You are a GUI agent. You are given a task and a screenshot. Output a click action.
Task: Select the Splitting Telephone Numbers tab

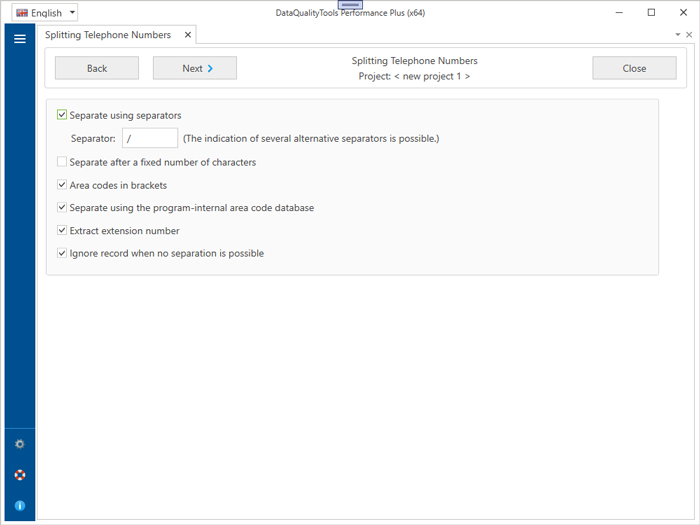coord(108,35)
